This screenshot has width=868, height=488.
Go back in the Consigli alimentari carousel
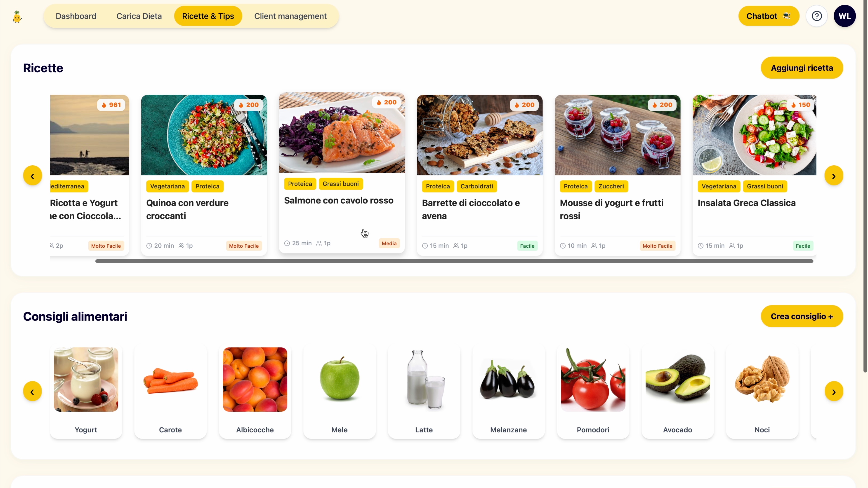point(32,391)
